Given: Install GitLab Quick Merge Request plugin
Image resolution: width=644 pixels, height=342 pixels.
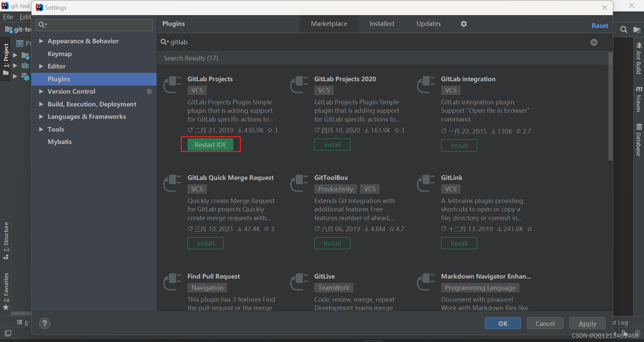Looking at the screenshot, I should click(206, 243).
